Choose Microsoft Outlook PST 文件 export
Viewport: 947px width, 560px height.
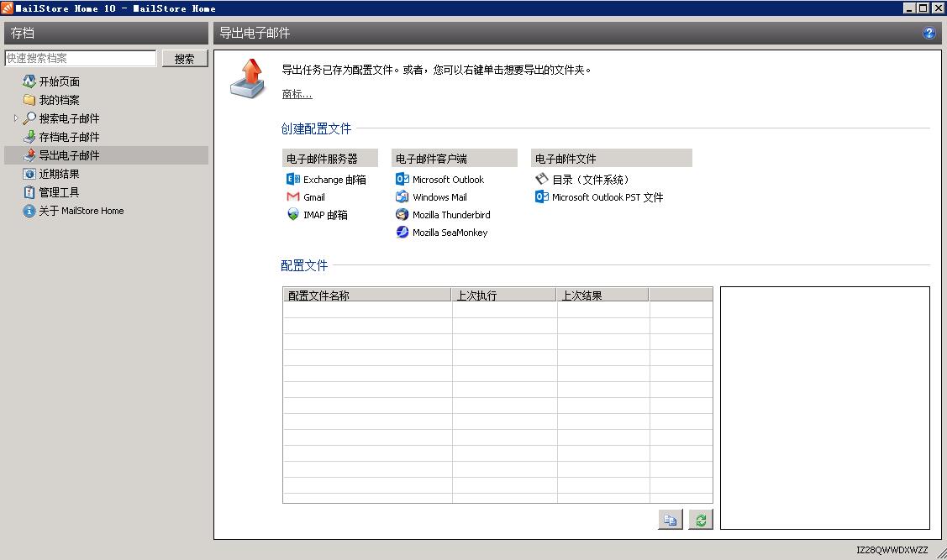tap(607, 197)
